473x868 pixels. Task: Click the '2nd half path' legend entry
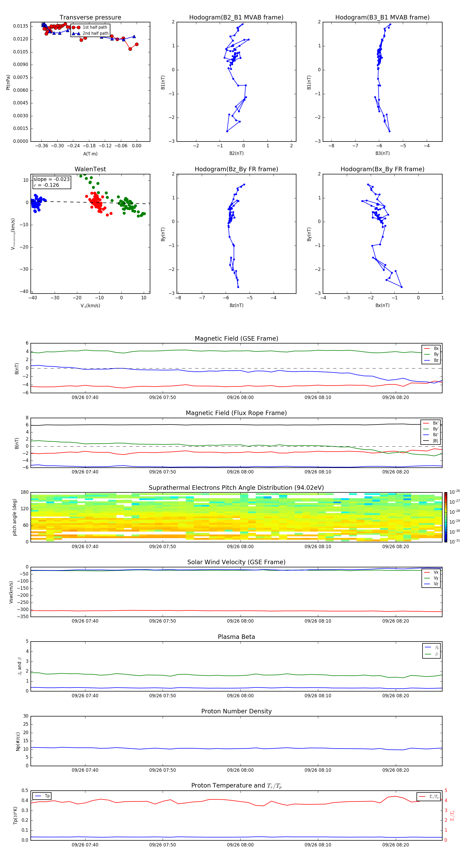(x=91, y=33)
